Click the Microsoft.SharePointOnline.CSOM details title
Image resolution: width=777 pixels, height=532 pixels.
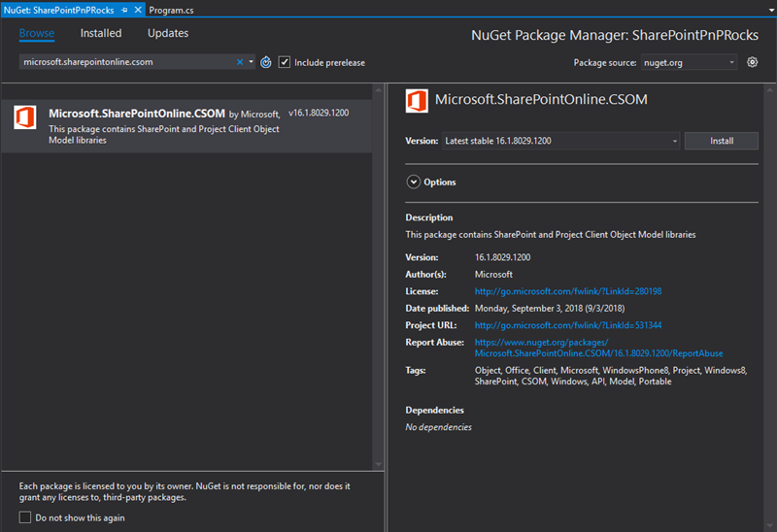click(541, 100)
